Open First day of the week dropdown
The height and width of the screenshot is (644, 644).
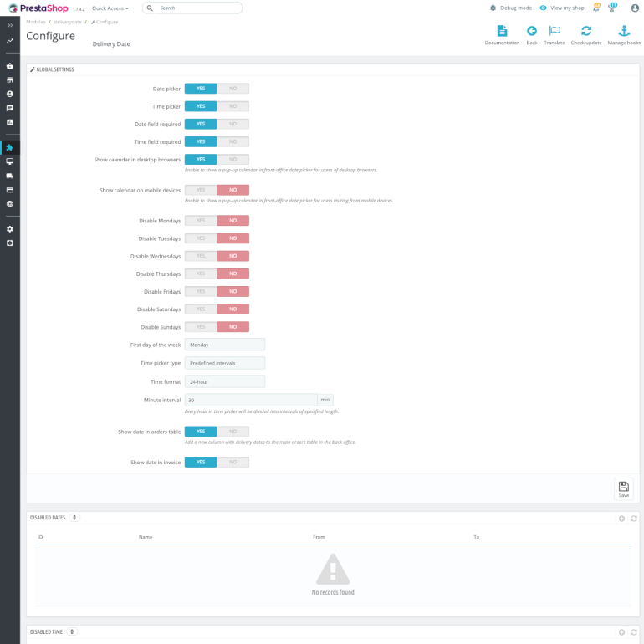pyautogui.click(x=225, y=345)
